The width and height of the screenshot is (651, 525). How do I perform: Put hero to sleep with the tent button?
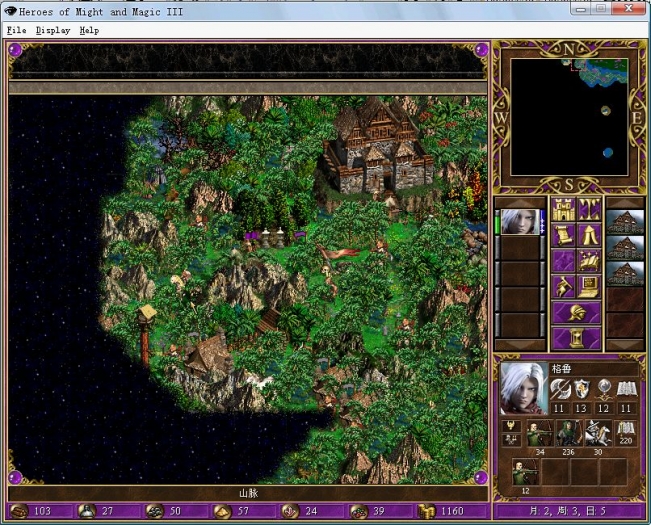589,235
